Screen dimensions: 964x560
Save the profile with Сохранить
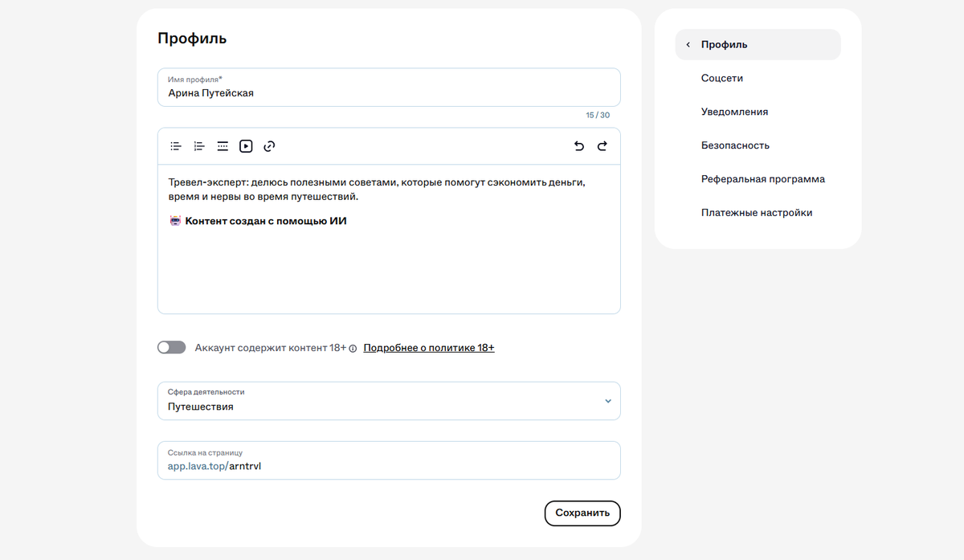[x=582, y=513]
